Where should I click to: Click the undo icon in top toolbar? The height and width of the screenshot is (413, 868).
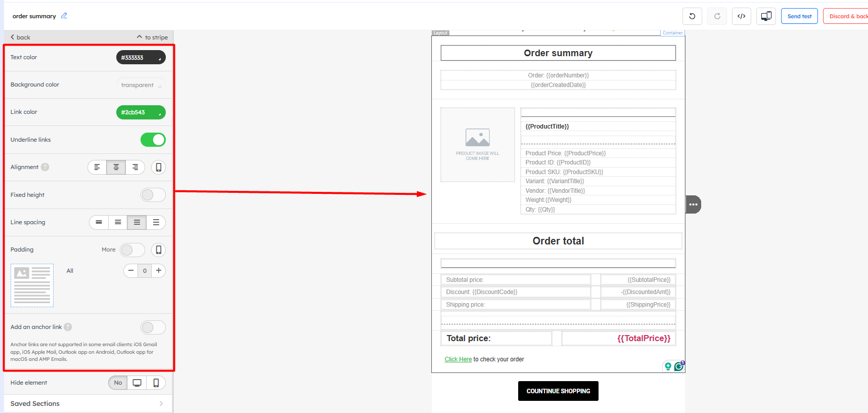(692, 16)
